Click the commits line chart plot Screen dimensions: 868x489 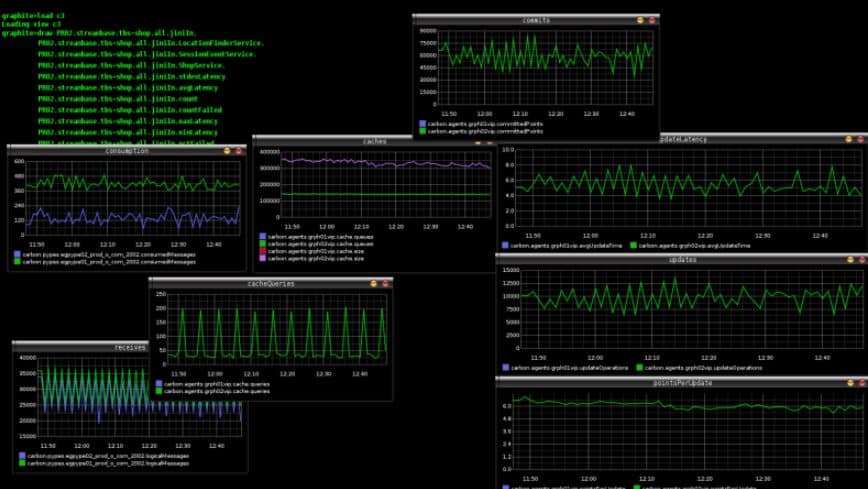pos(546,68)
